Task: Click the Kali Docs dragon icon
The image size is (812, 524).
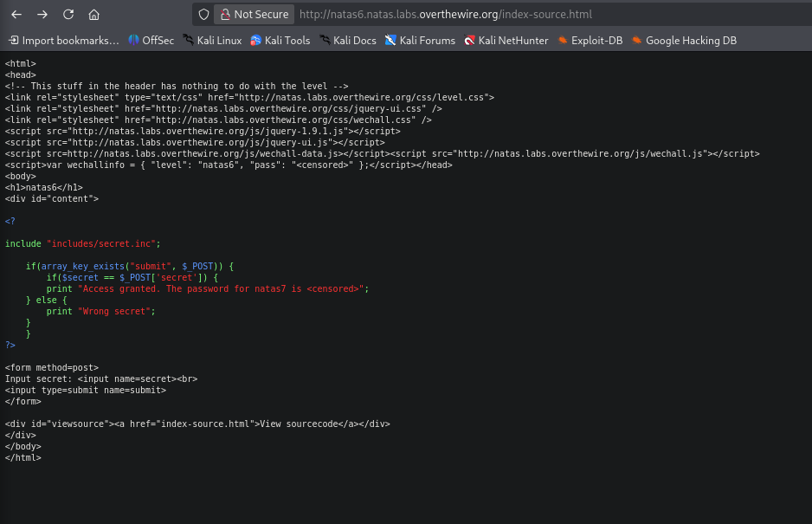Action: pyautogui.click(x=325, y=41)
